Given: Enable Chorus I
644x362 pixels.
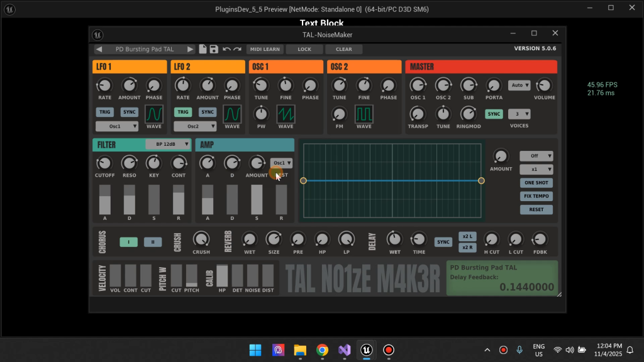Looking at the screenshot, I should point(128,242).
